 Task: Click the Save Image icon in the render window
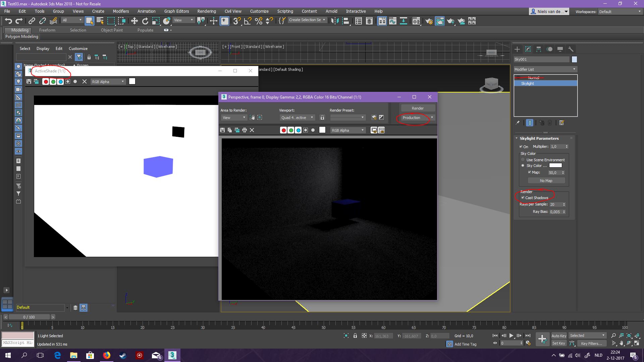[222, 130]
